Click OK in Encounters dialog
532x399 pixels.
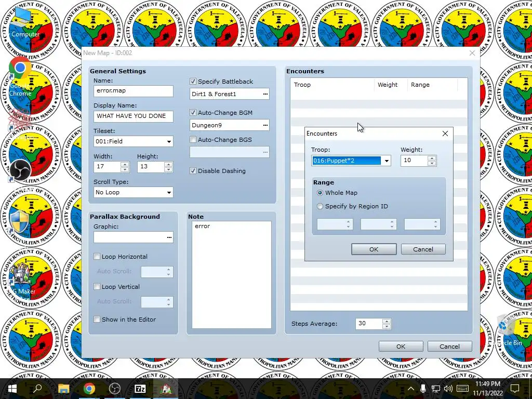374,249
